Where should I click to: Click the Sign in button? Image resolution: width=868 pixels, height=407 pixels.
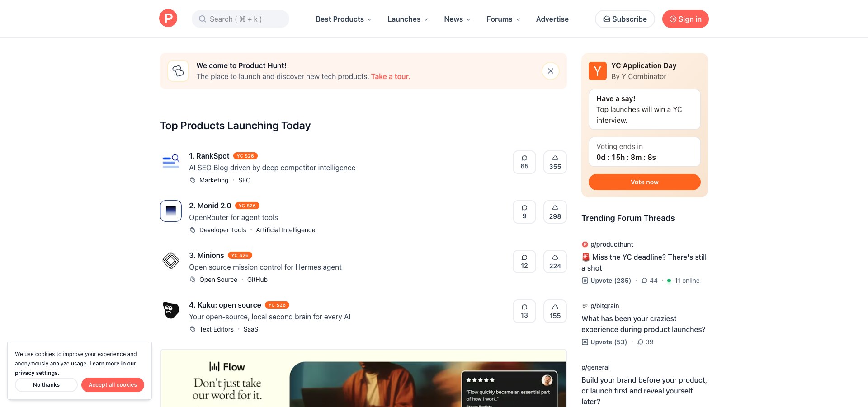click(x=685, y=19)
